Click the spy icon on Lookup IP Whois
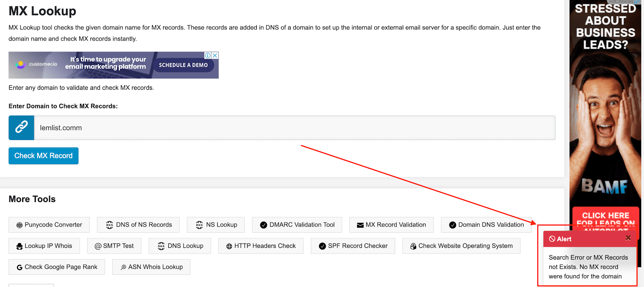Screen dimensions: 644x287 (19, 246)
